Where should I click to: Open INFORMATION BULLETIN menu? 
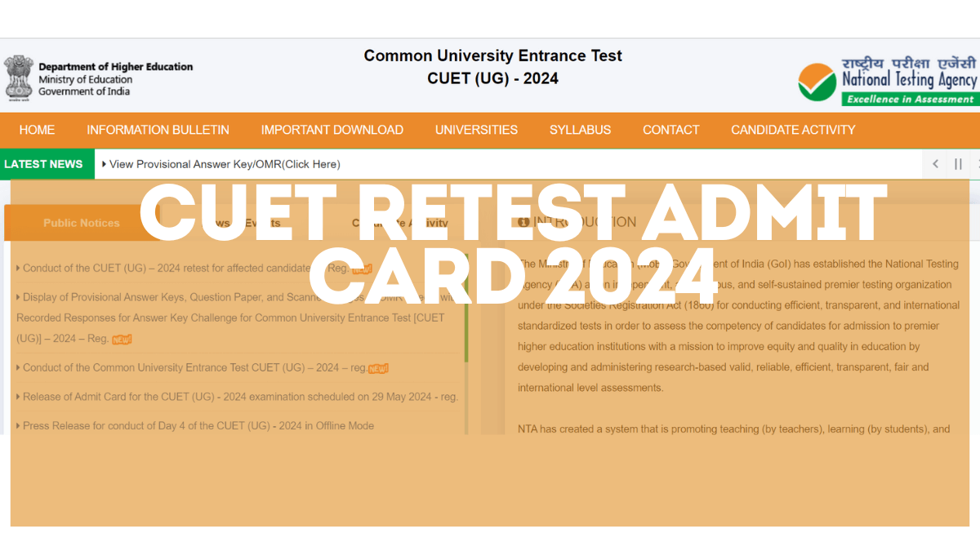click(158, 130)
